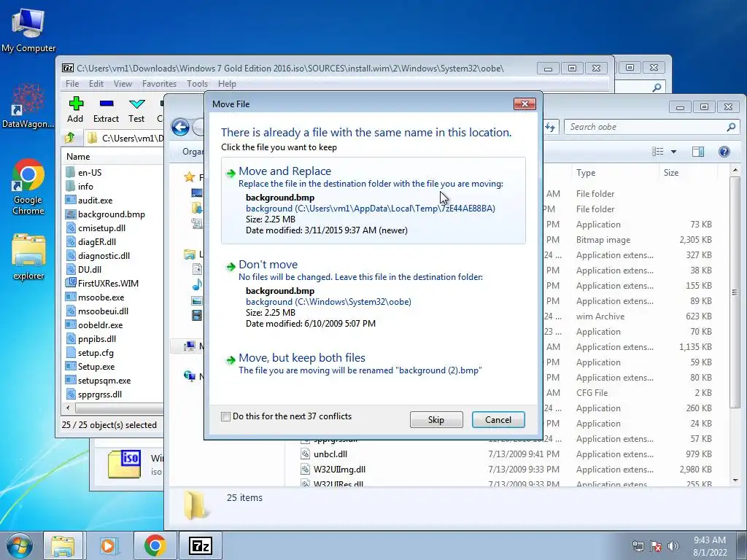This screenshot has width=747, height=560.
Task: Open the File menu in 7-Zip
Action: [x=72, y=84]
